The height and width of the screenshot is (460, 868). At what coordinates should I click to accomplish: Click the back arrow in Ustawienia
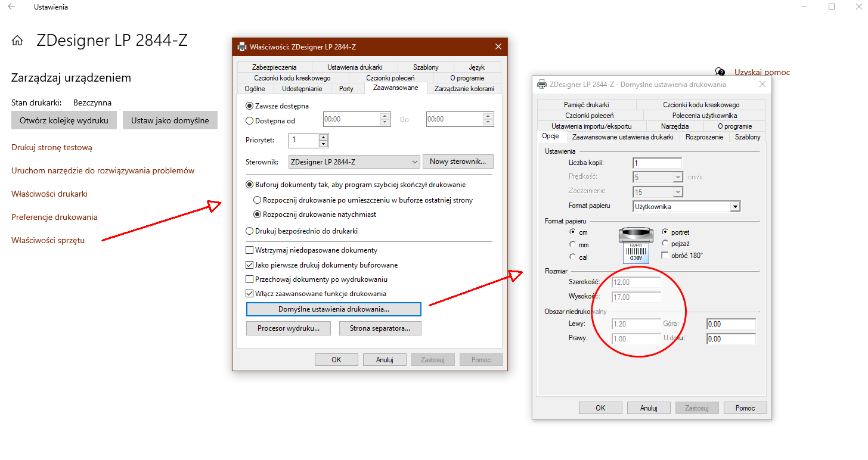coord(11,7)
